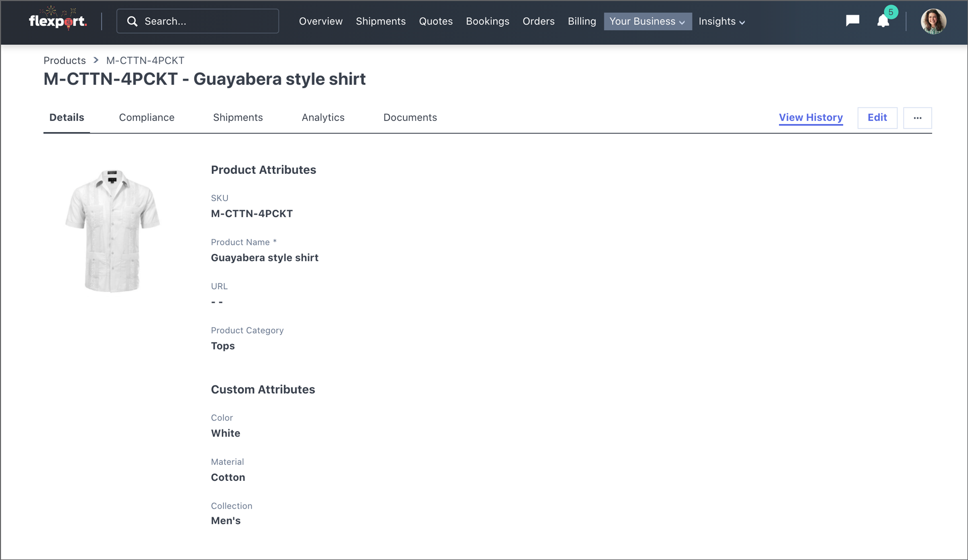Open the Guayabera shirt product thumbnail
Screen dimensions: 968x560
(112, 230)
